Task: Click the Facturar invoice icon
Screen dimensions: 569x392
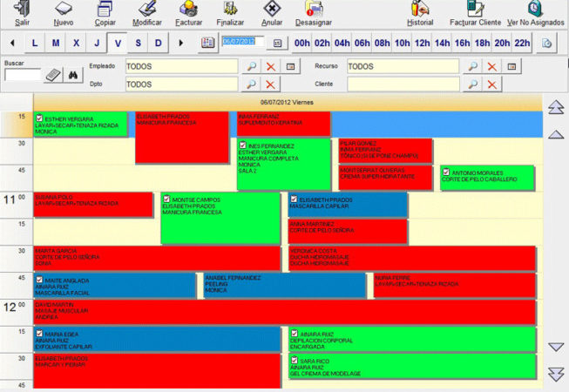Action: click(188, 9)
